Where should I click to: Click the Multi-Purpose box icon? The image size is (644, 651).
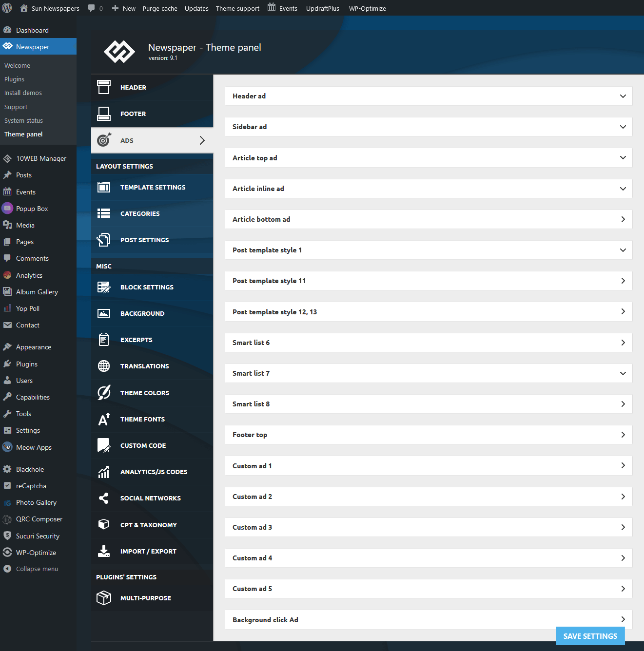tap(104, 598)
